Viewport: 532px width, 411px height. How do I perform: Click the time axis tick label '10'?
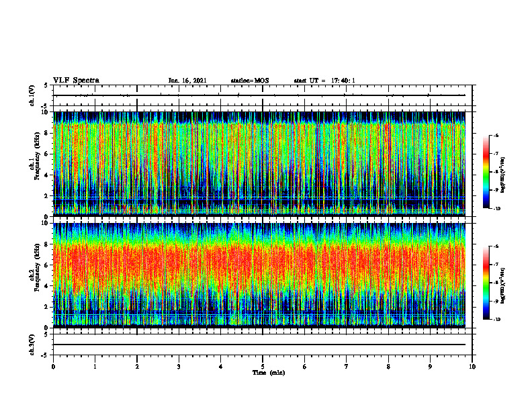pos(472,367)
